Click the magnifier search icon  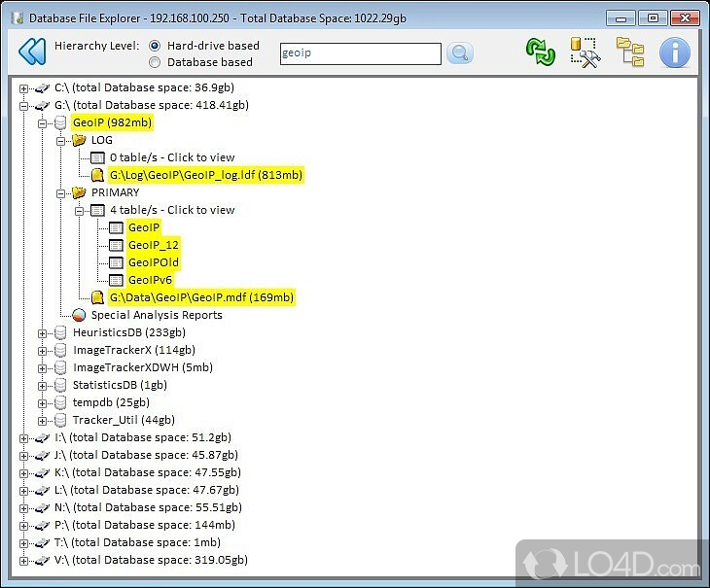coord(459,54)
